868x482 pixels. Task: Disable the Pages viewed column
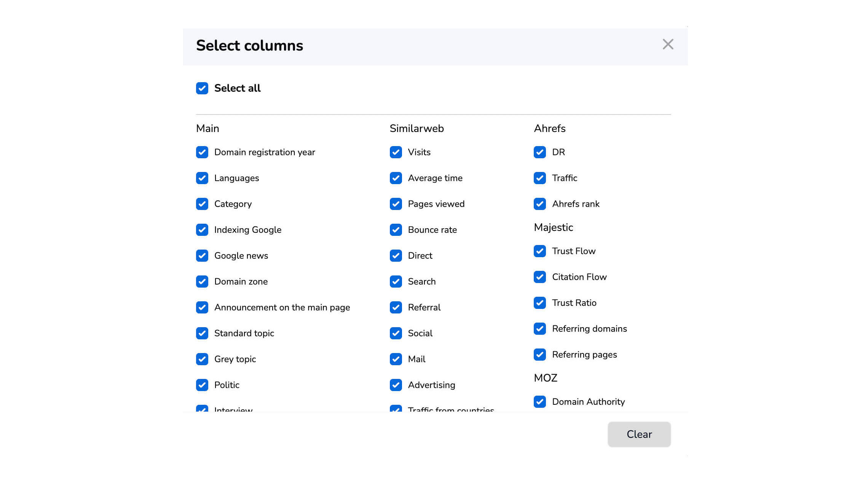[396, 204]
